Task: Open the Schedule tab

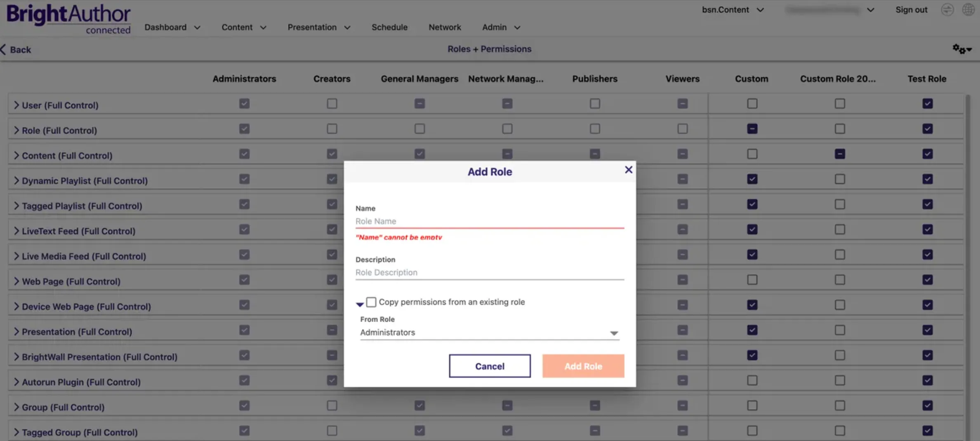Action: [389, 27]
